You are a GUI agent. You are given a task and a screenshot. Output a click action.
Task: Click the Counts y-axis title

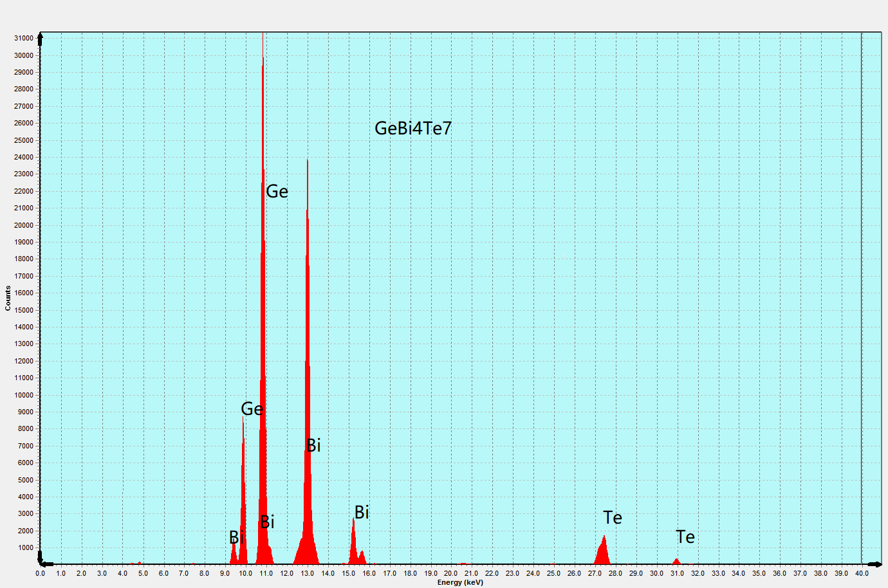tap(8, 299)
